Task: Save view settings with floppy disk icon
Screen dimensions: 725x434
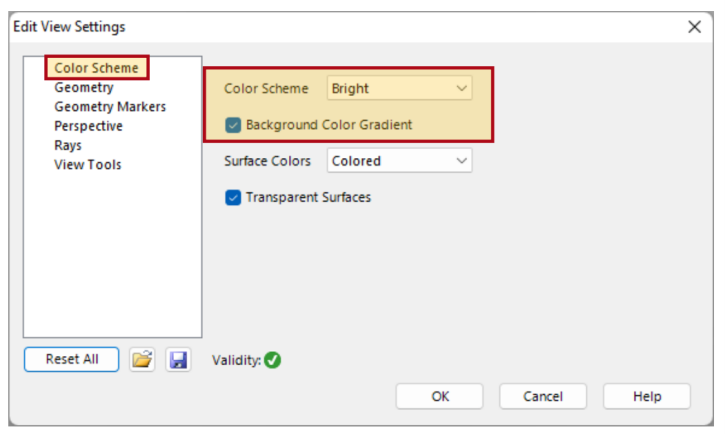Action: 178,359
